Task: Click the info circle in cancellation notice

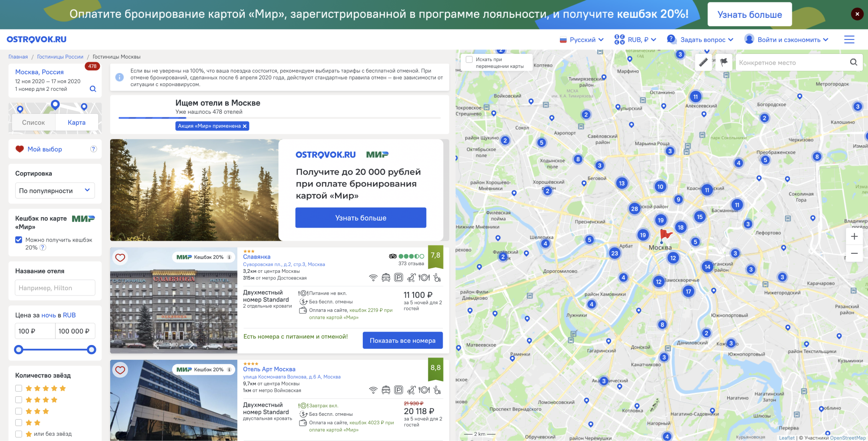Action: coord(119,77)
